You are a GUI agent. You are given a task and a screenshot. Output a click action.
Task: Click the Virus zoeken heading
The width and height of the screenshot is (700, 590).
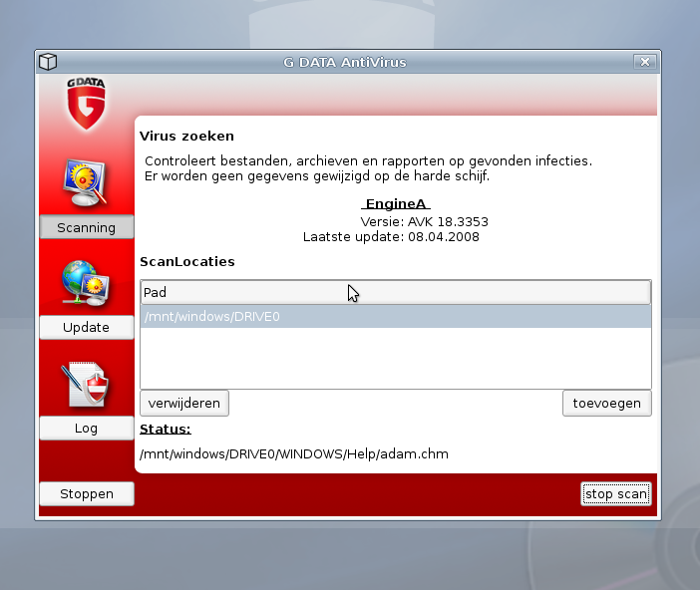[x=186, y=136]
